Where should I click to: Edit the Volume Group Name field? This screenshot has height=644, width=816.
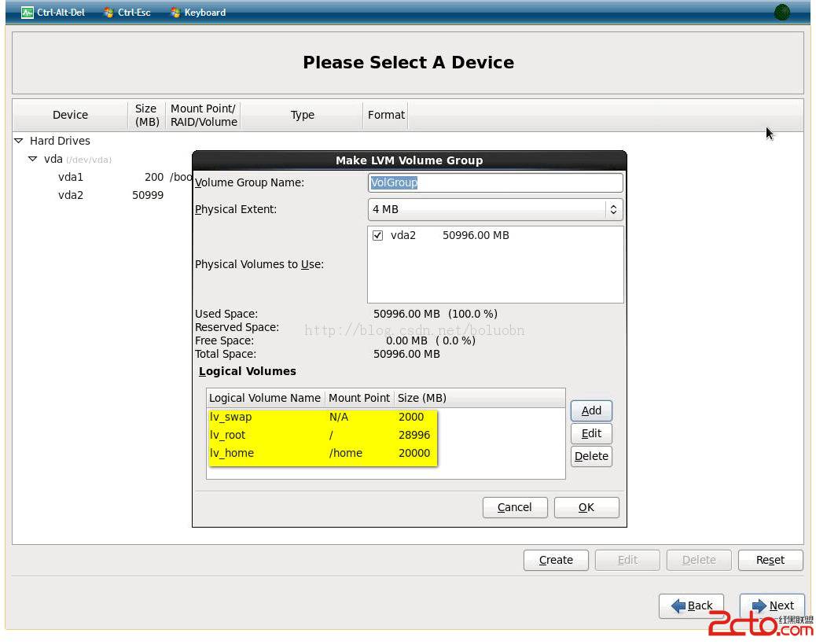pos(495,182)
